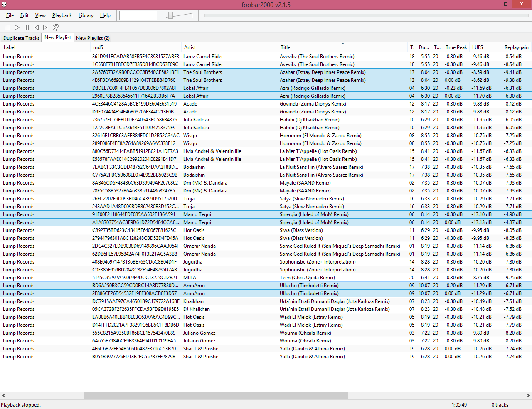Switch to the New Playlist (2) tab
Viewport: 532px width, 409px height.
(x=93, y=38)
